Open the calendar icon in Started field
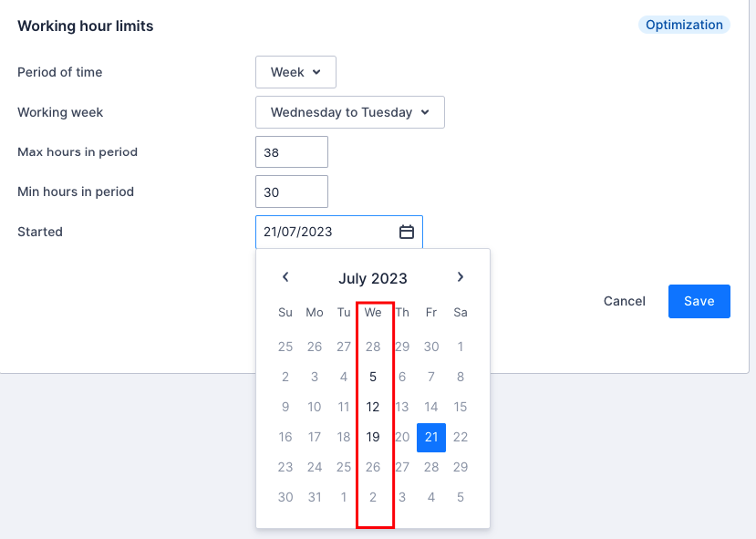This screenshot has height=539, width=756. coord(406,232)
